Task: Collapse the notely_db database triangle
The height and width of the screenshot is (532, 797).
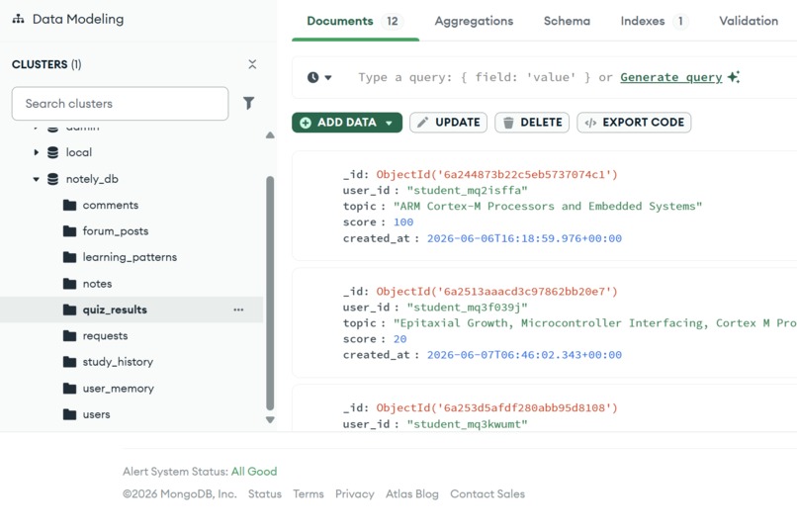Action: (x=36, y=179)
